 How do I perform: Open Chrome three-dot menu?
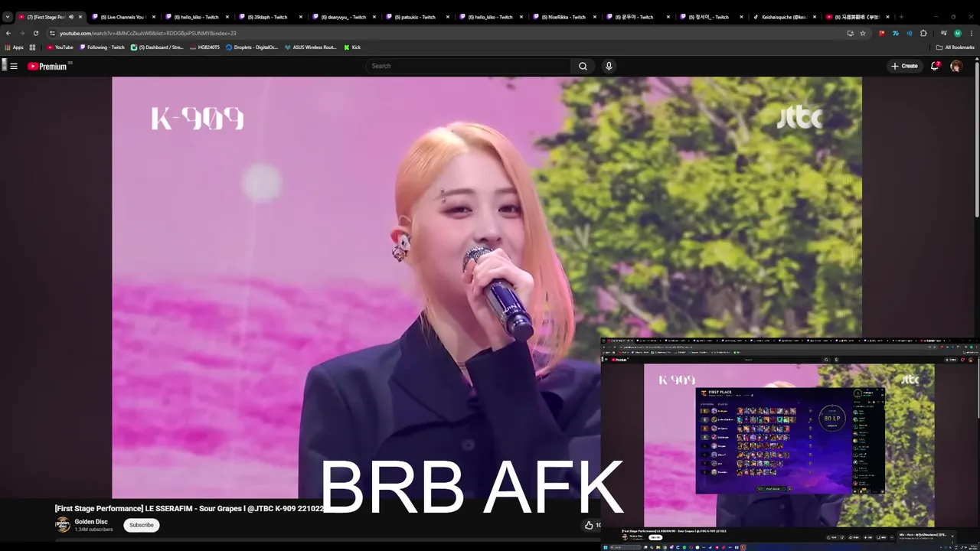[971, 34]
